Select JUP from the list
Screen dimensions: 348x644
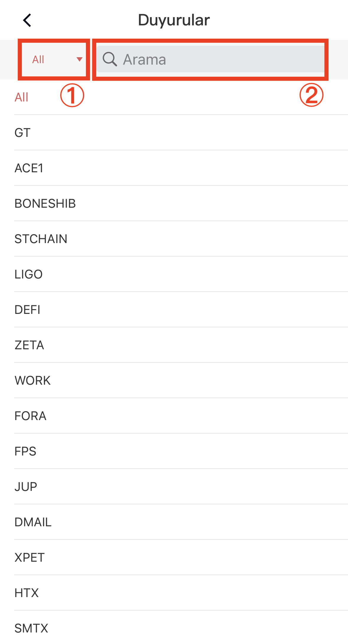point(26,487)
